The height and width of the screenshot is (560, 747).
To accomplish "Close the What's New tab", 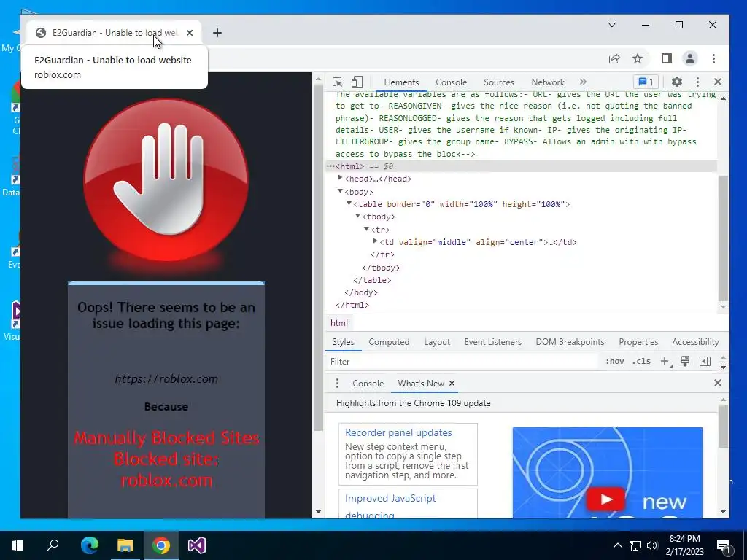I will pyautogui.click(x=452, y=384).
